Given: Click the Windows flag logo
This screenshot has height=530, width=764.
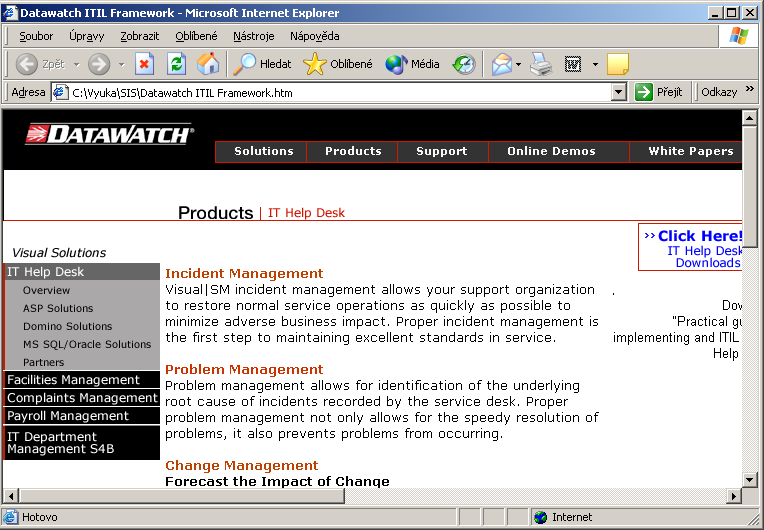Looking at the screenshot, I should tap(739, 36).
